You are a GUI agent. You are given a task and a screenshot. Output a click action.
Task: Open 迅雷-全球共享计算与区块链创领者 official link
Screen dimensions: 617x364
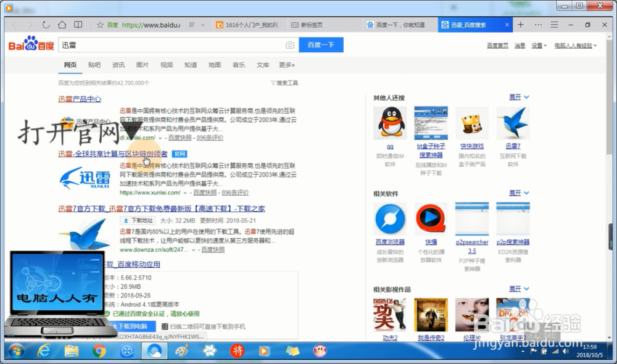click(x=113, y=154)
